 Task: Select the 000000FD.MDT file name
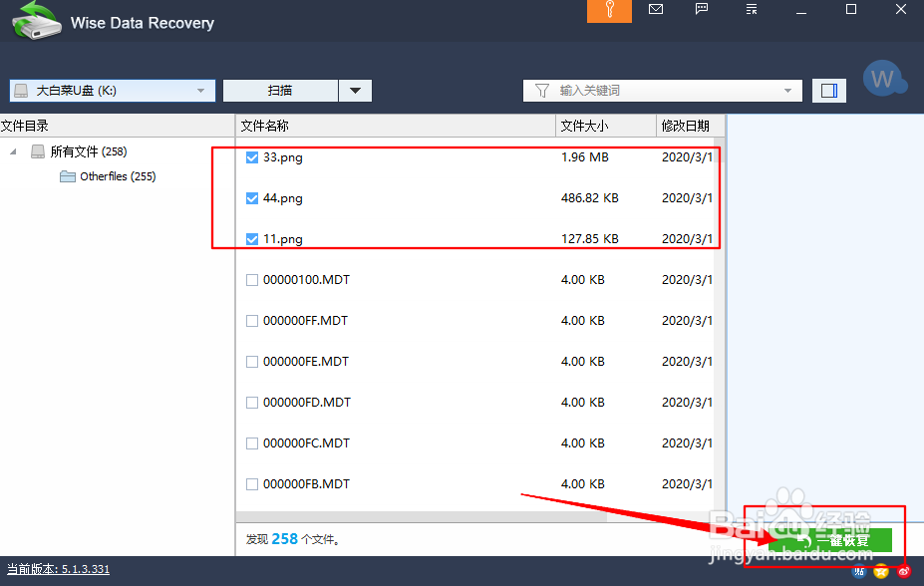point(307,403)
